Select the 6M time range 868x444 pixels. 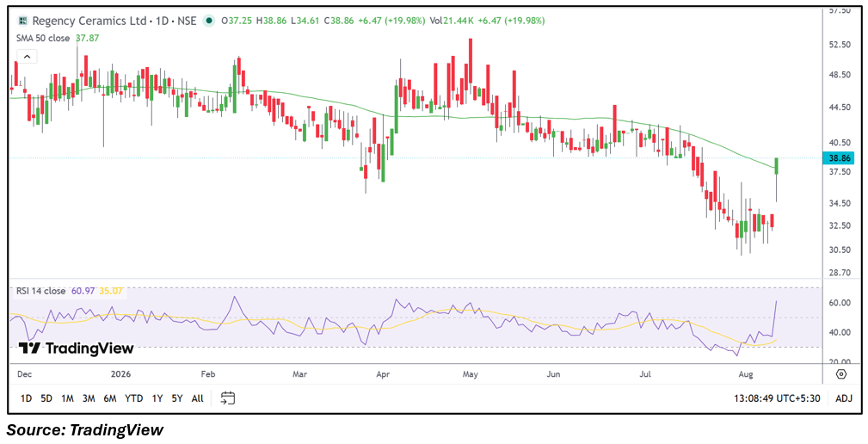click(x=109, y=398)
